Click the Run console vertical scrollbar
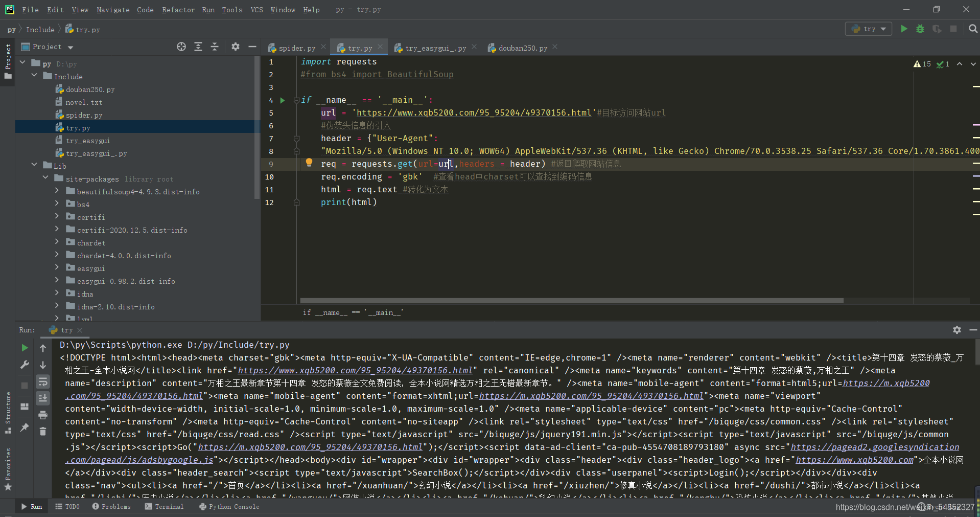Viewport: 980px width, 517px height. click(977, 352)
